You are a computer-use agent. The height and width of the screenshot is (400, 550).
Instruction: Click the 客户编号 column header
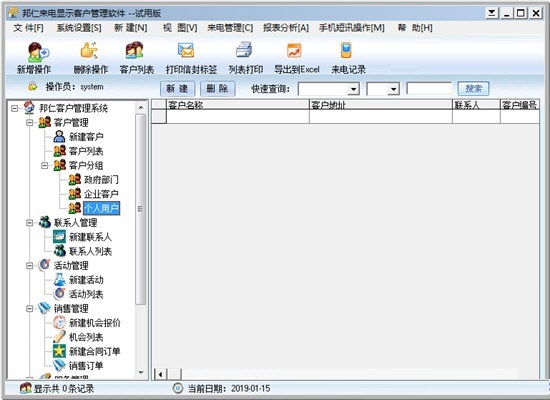[x=520, y=105]
